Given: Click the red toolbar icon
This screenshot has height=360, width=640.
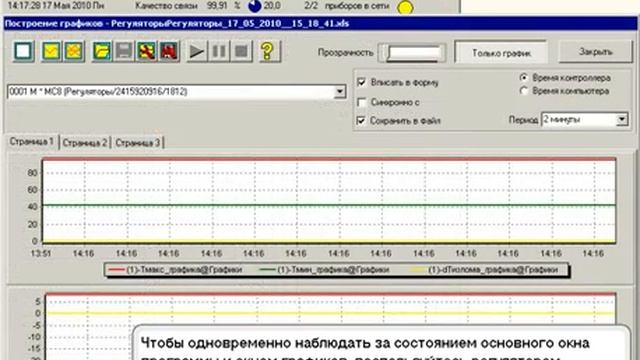Looking at the screenshot, I should coord(169,51).
